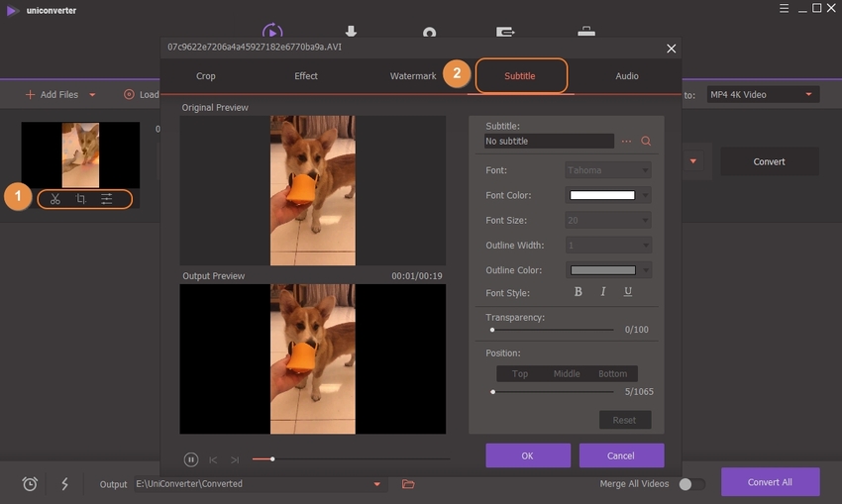Screen dimensions: 842x504
Task: Toggle Bold font style
Action: coord(579,292)
